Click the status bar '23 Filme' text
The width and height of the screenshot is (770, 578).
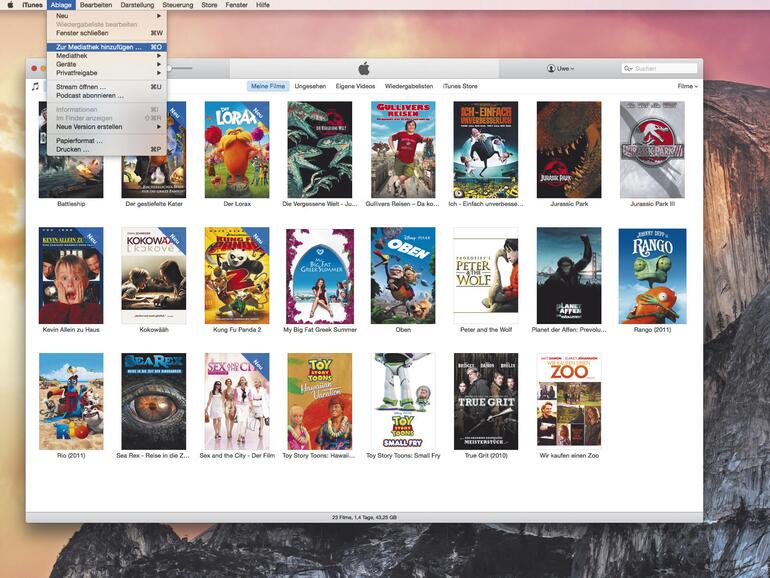pos(364,518)
